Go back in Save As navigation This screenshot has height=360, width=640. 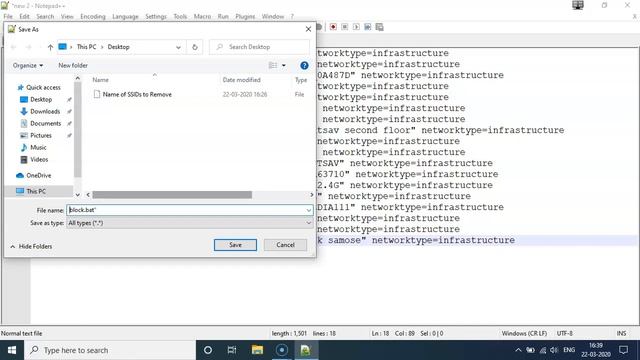pos(13,47)
